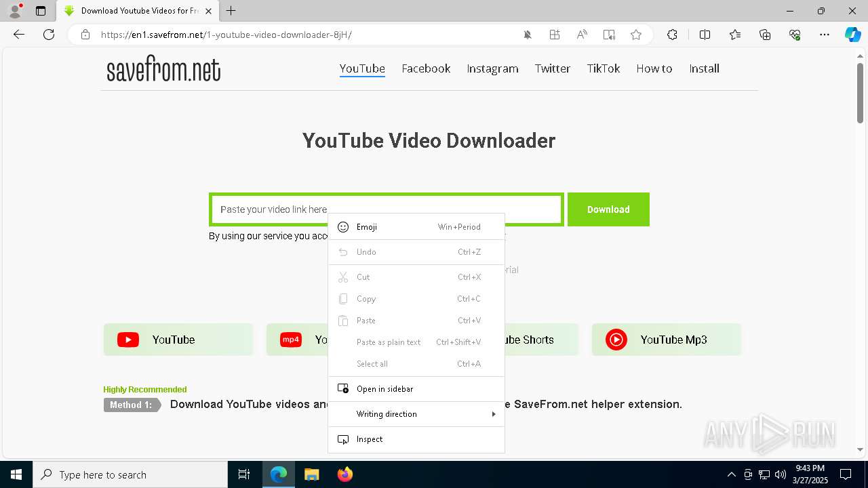Screen dimensions: 868x488
Task: Add page to favorites star icon
Action: [636, 35]
